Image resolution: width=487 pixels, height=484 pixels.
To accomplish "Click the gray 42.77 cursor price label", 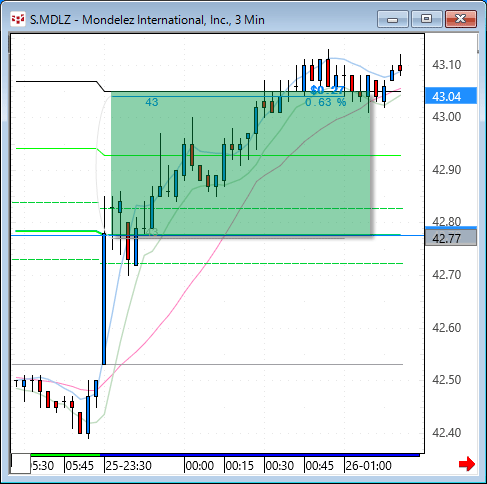I will pyautogui.click(x=451, y=239).
